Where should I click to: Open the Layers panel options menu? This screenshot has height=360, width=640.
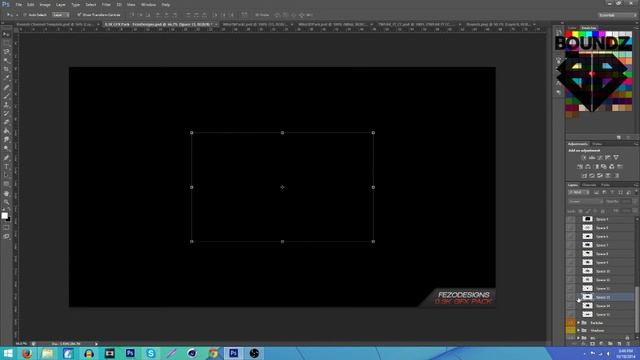point(636,185)
